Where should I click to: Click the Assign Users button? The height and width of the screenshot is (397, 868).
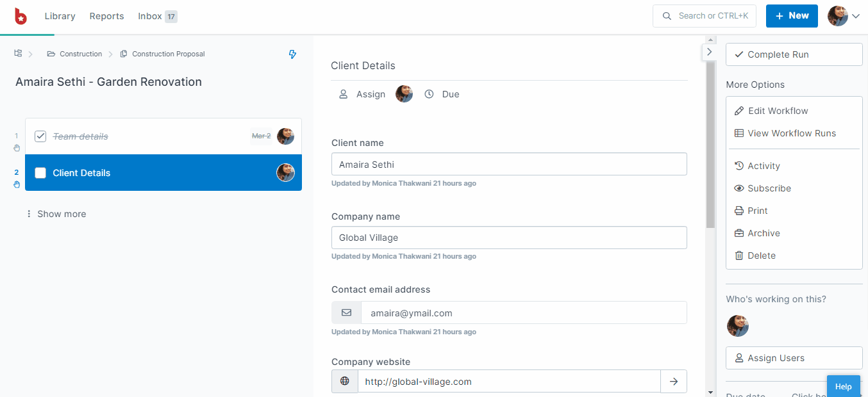794,358
